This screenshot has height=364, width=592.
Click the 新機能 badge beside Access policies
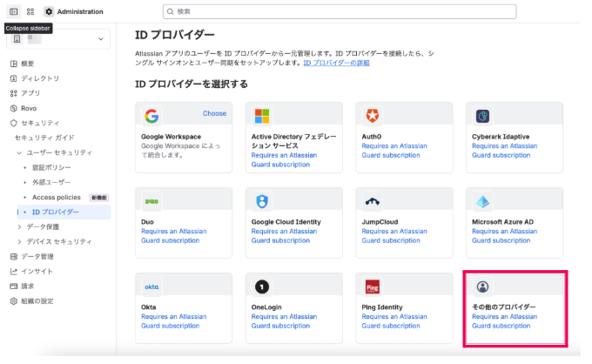point(99,198)
